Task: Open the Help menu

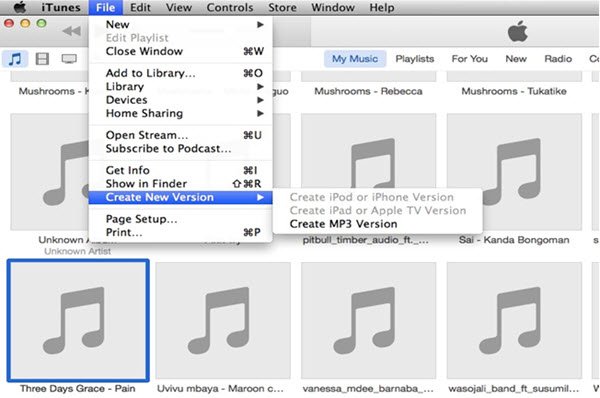Action: click(x=382, y=7)
